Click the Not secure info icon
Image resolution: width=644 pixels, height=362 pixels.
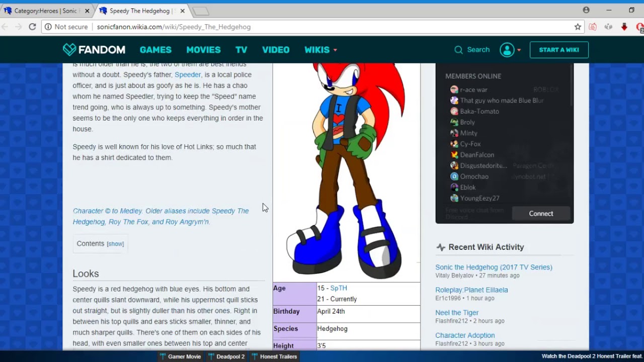tap(48, 27)
